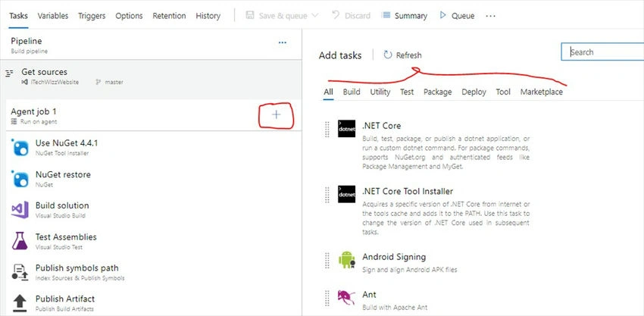Screen dimensions: 644x316
Task: Click the Refresh circular arrow icon
Action: click(x=388, y=55)
